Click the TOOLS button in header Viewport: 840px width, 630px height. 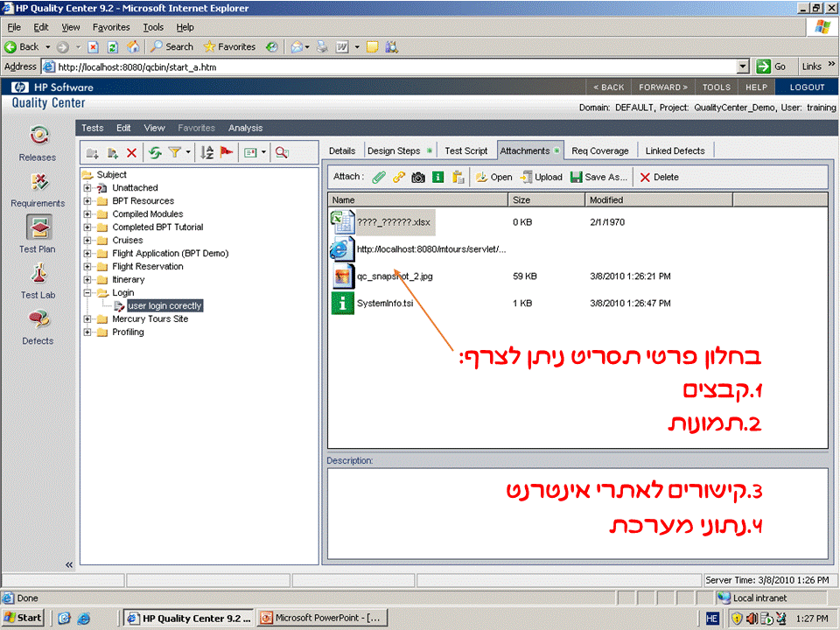click(x=717, y=87)
